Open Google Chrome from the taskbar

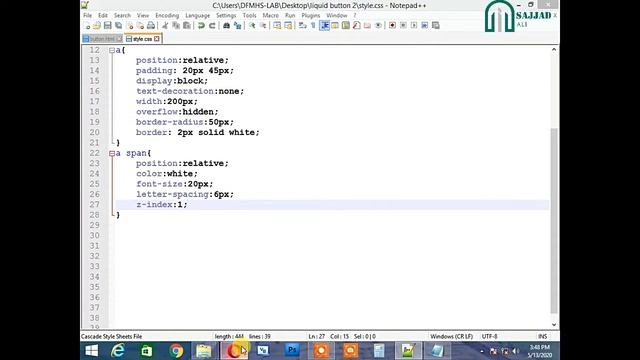pyautogui.click(x=176, y=351)
